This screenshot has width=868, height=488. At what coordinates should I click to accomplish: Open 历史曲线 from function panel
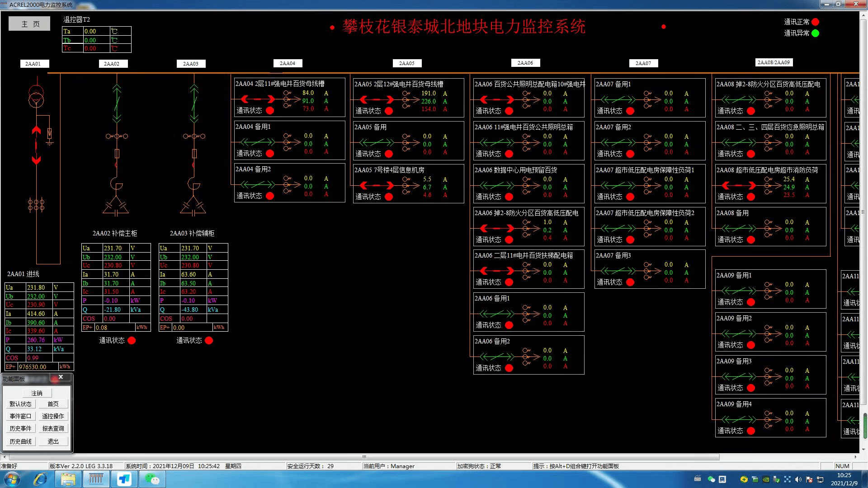point(21,441)
